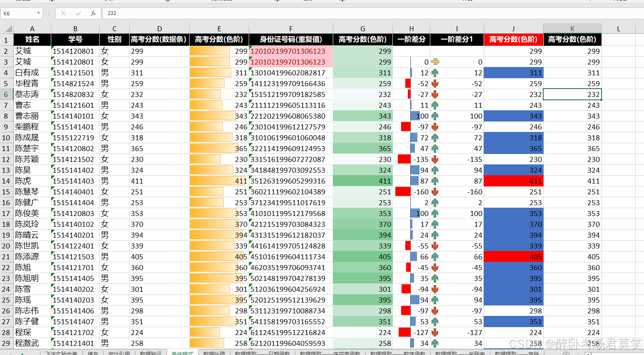Viewport: 644px width, 355px height.
Task: Open the Name Box dropdown showing K6
Action: click(x=38, y=13)
